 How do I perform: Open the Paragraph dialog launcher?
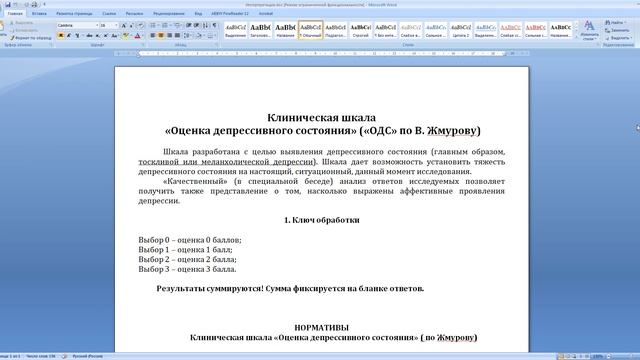[x=217, y=44]
